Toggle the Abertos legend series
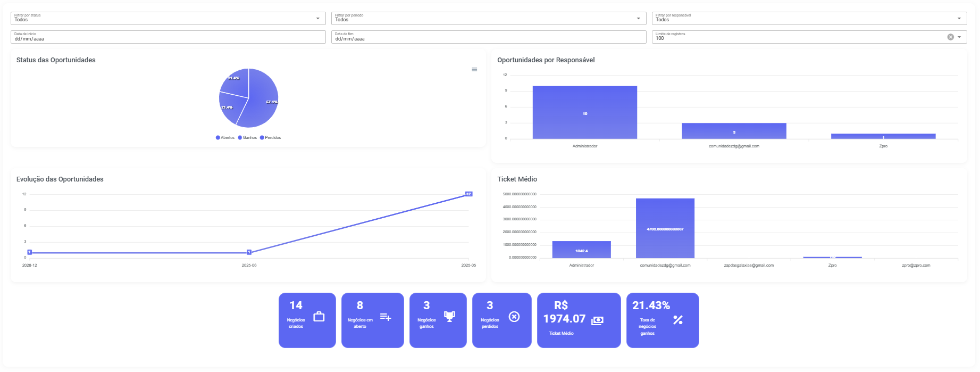 click(225, 138)
